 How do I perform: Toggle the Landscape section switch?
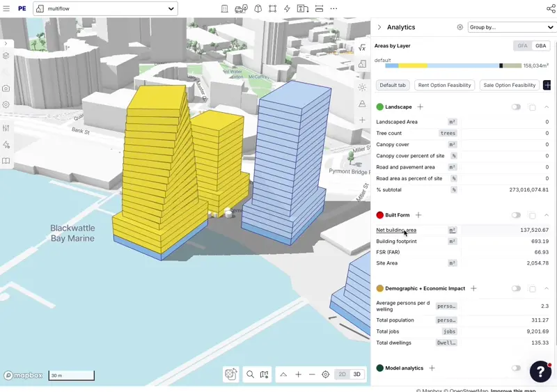516,107
